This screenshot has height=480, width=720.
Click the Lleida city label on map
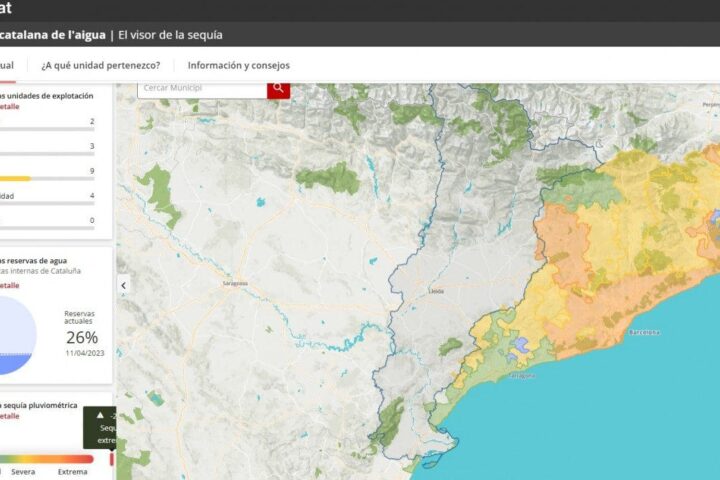(435, 290)
